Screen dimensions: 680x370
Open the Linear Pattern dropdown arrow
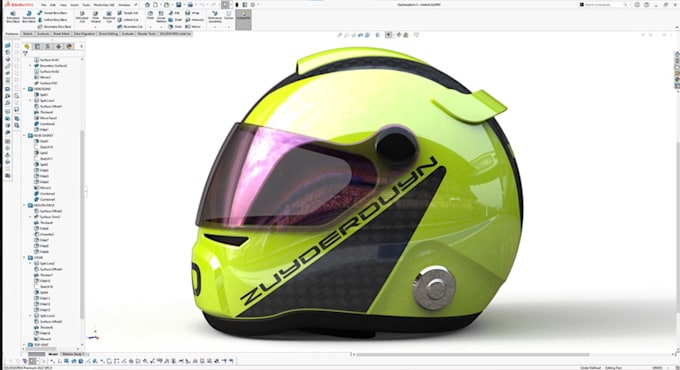pos(161,26)
